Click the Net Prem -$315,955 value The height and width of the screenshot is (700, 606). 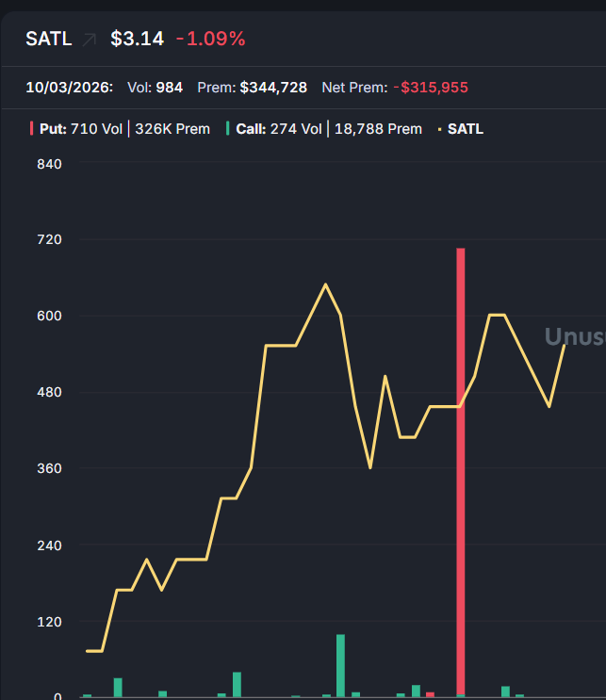pyautogui.click(x=431, y=88)
